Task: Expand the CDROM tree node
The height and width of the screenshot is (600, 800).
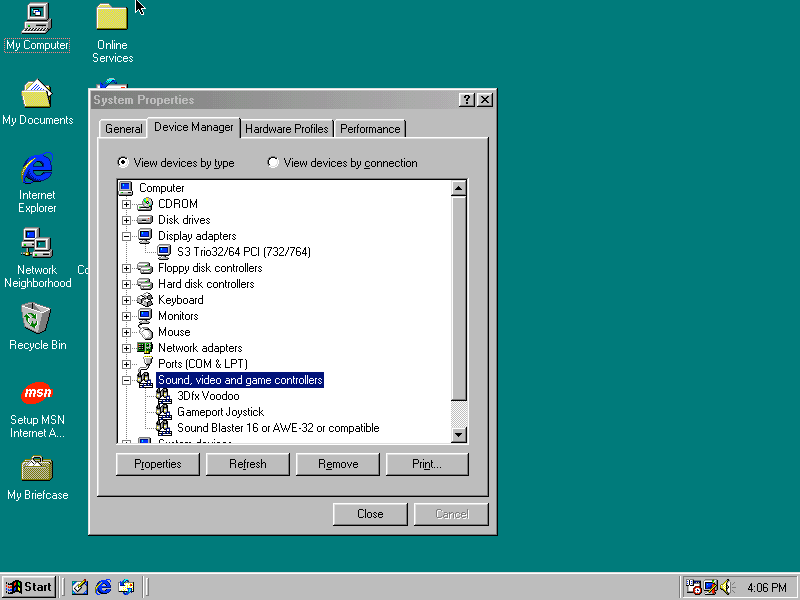Action: coord(127,204)
